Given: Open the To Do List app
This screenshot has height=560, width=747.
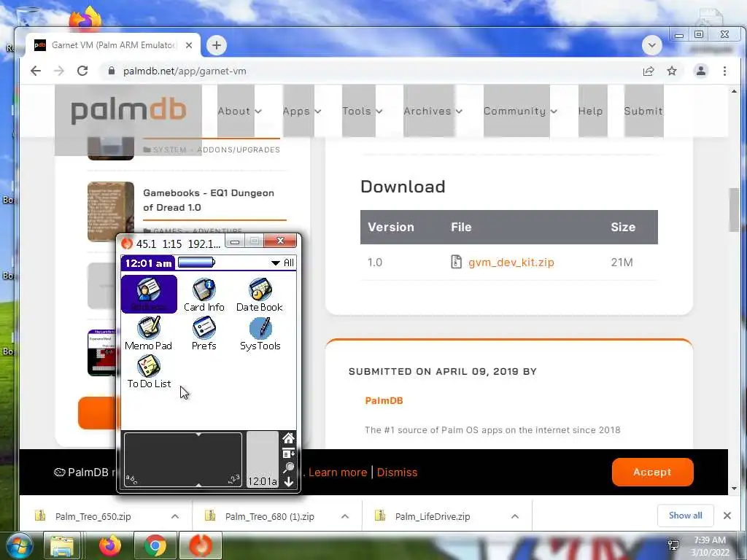Looking at the screenshot, I should (x=149, y=372).
